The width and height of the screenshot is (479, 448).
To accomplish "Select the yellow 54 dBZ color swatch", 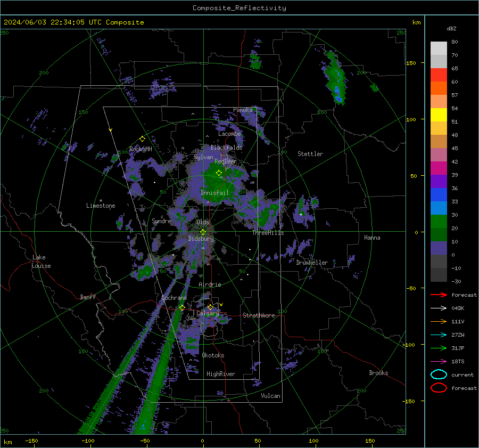I will [x=439, y=115].
